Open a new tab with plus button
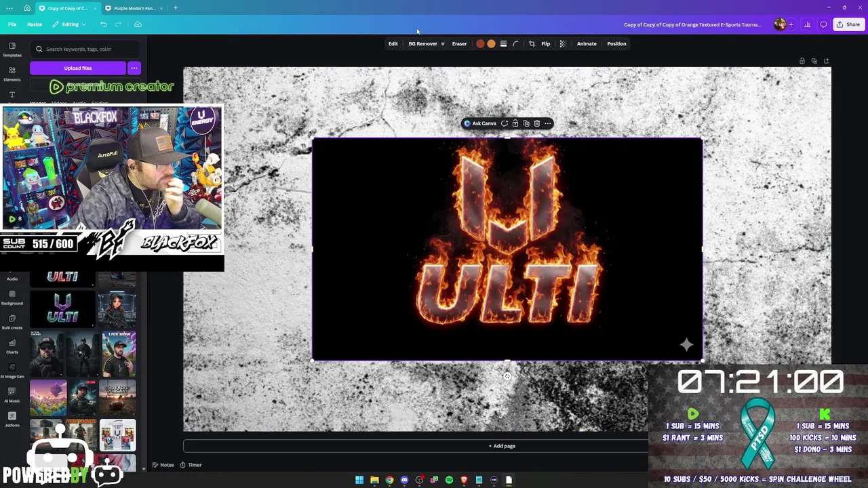 pyautogui.click(x=176, y=8)
